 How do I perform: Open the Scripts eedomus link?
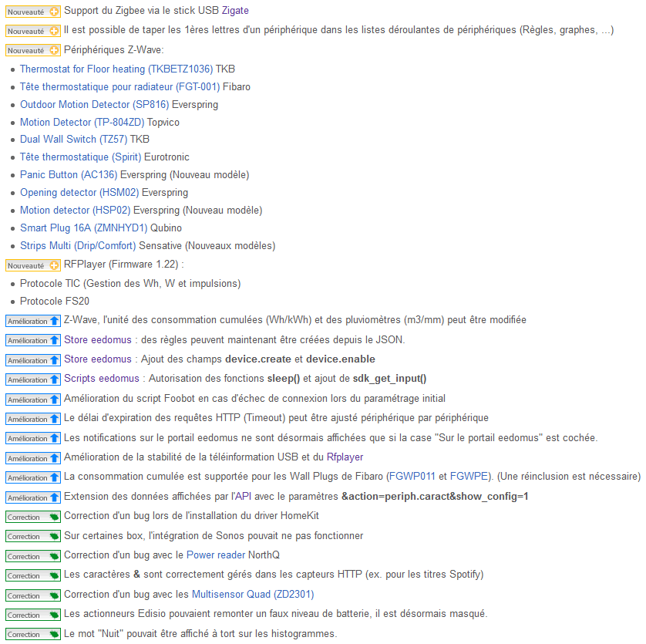pyautogui.click(x=102, y=379)
